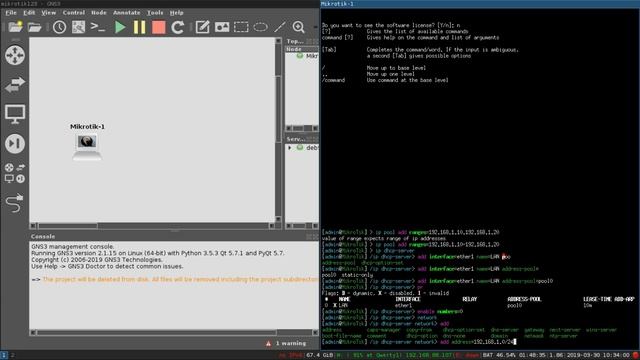Click the battery status in system bar

[500, 356]
